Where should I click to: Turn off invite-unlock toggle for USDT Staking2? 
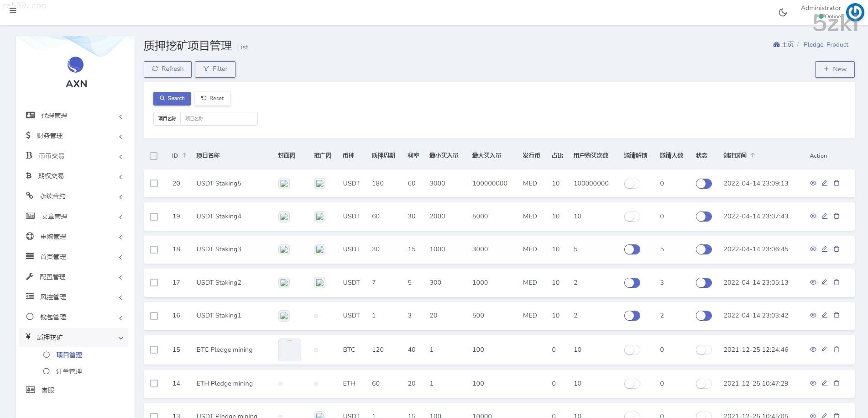coord(632,283)
